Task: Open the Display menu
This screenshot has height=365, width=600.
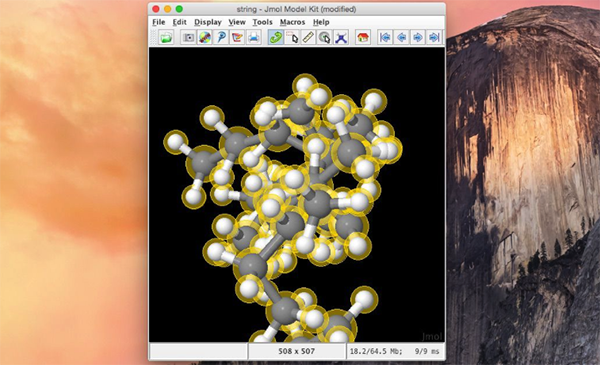Action: (208, 22)
